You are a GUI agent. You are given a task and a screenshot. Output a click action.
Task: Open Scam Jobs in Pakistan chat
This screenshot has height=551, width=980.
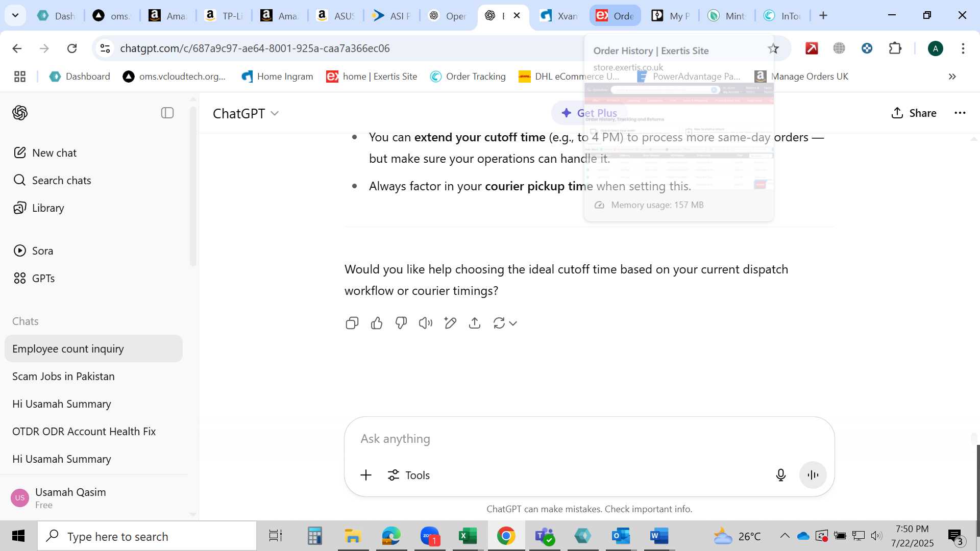[93, 376]
